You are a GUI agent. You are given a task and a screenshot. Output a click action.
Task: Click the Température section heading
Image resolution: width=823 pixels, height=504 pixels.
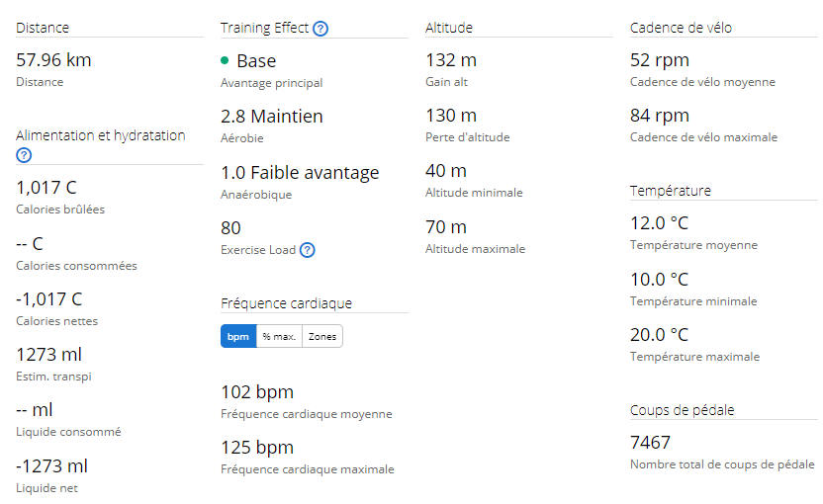coord(671,191)
